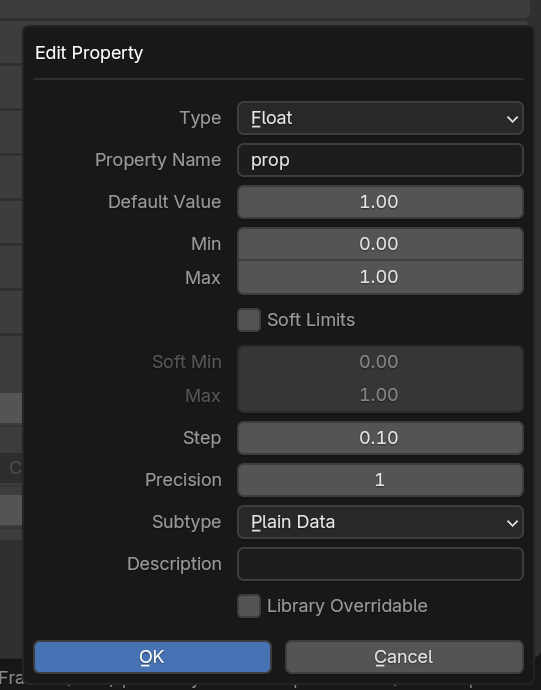Enable the Soft Limits checkbox
Screen dimensions: 541x690
(249, 320)
